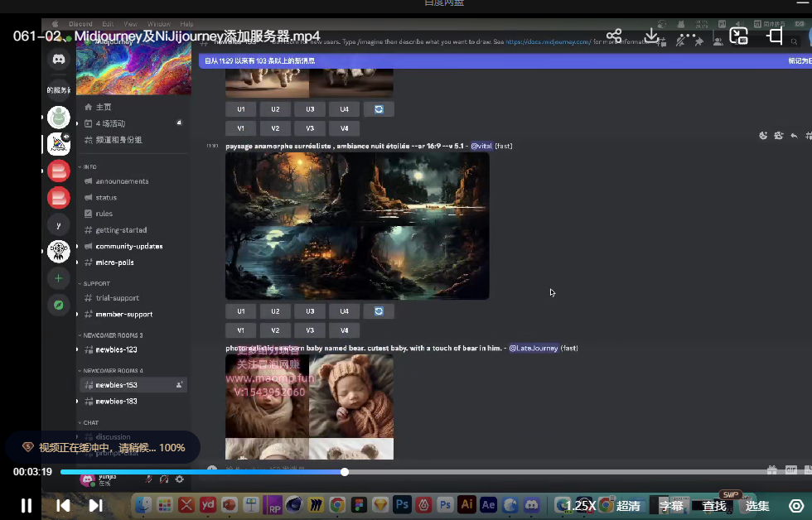The width and height of the screenshot is (812, 520).
Task: Toggle headphone deafen in user panel
Action: (x=164, y=479)
